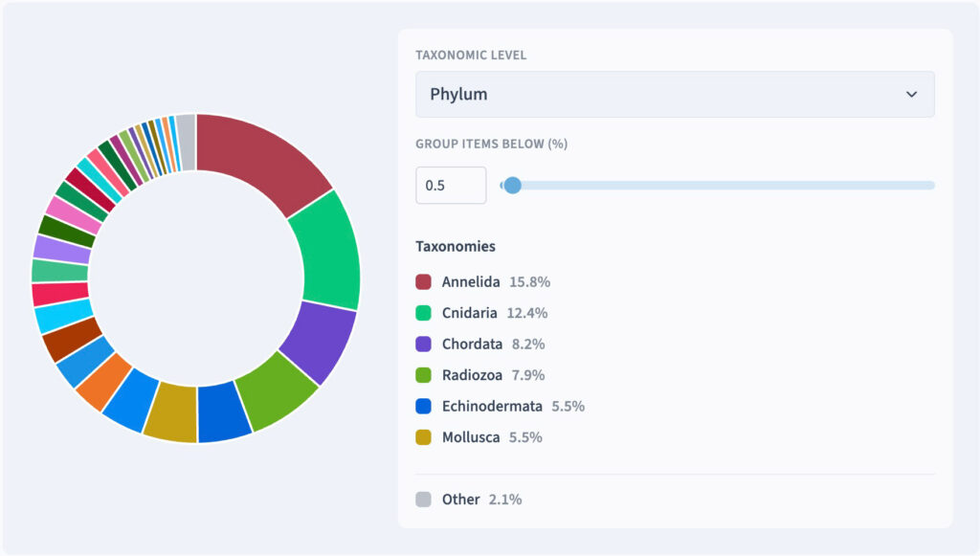
Task: Click the Radiozoa olive-green color swatch
Action: click(x=423, y=375)
